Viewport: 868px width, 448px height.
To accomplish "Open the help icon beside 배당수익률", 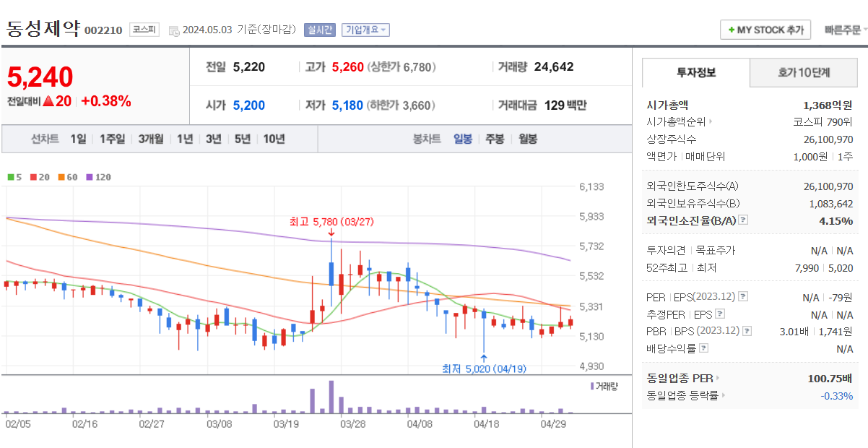I will point(703,348).
